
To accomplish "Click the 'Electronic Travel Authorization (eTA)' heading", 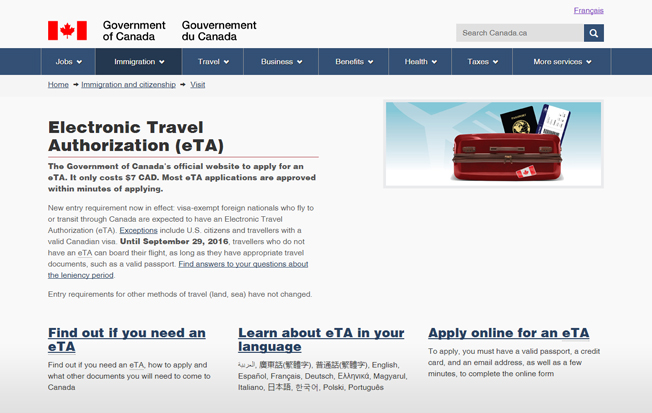I will (136, 136).
